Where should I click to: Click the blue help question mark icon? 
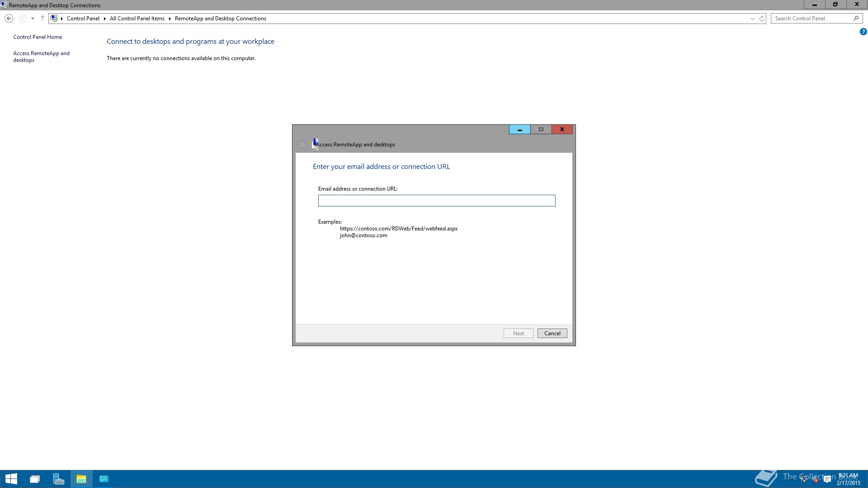863,32
